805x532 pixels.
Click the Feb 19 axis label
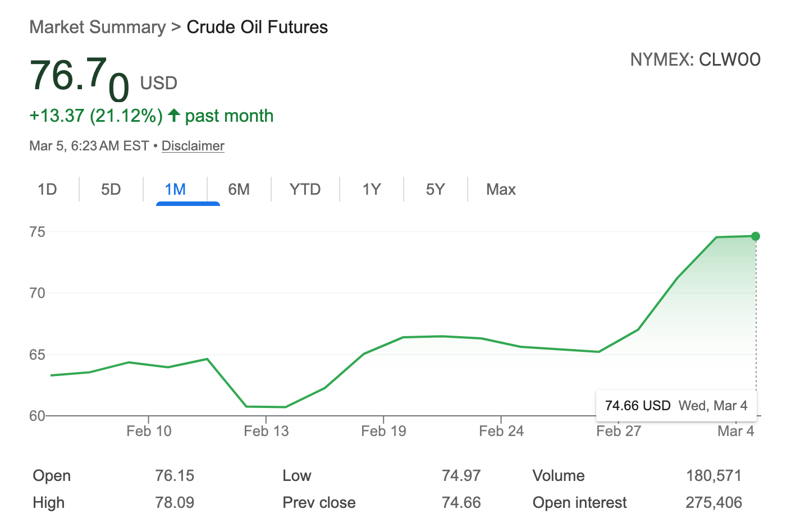[383, 431]
